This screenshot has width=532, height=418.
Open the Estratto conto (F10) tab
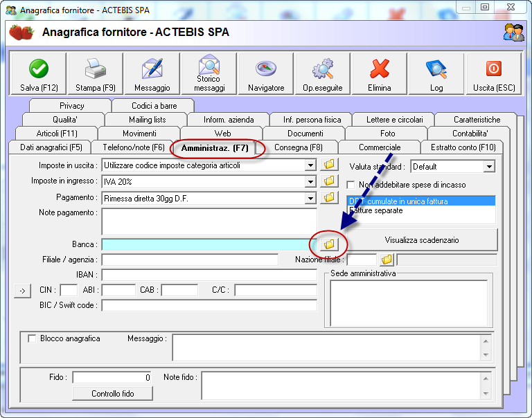tap(463, 147)
